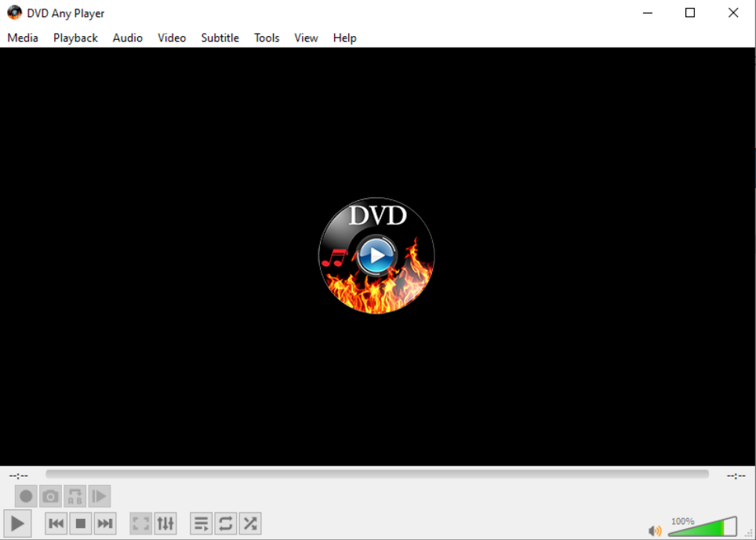Click the Play button
The width and height of the screenshot is (756, 540).
coord(17,523)
